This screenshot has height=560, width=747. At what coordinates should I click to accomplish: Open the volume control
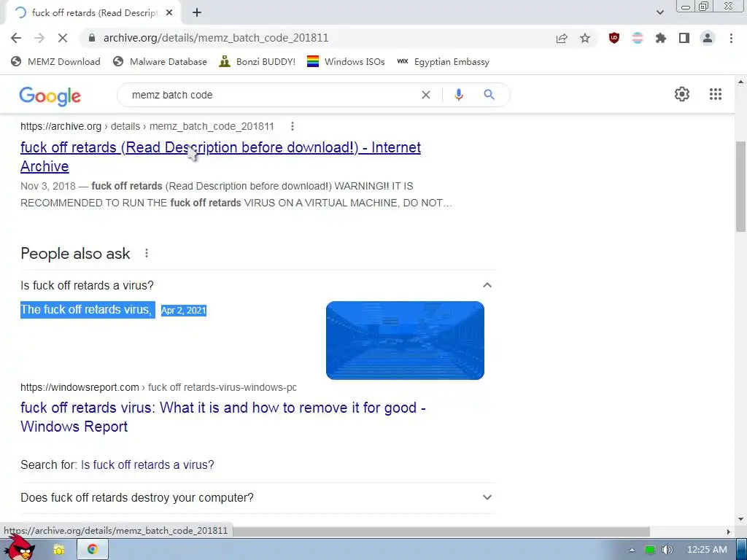point(667,550)
